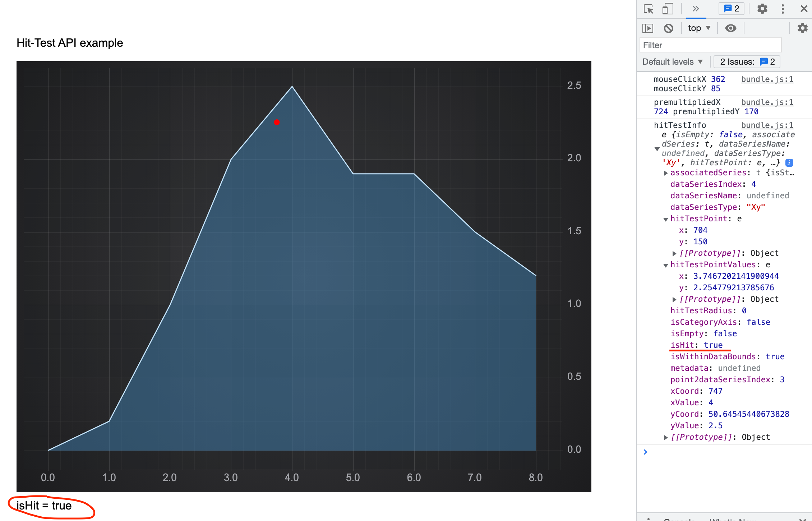The width and height of the screenshot is (812, 521).
Task: Click the console Filter input field
Action: 710,45
